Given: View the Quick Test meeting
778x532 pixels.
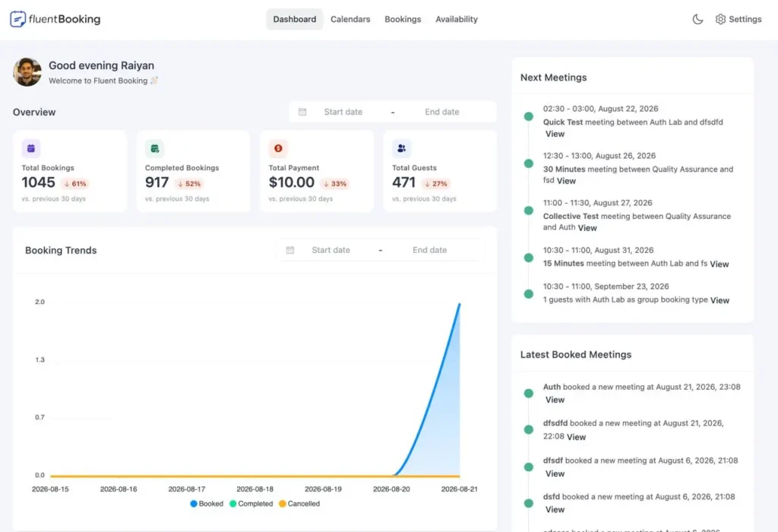Looking at the screenshot, I should 555,134.
